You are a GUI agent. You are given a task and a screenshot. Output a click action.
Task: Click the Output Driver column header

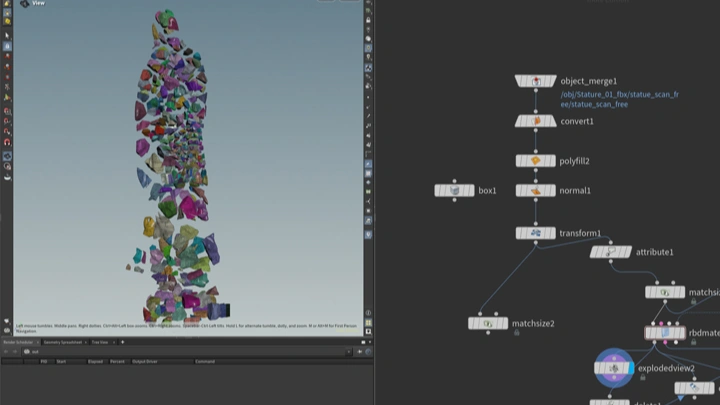[x=145, y=362]
